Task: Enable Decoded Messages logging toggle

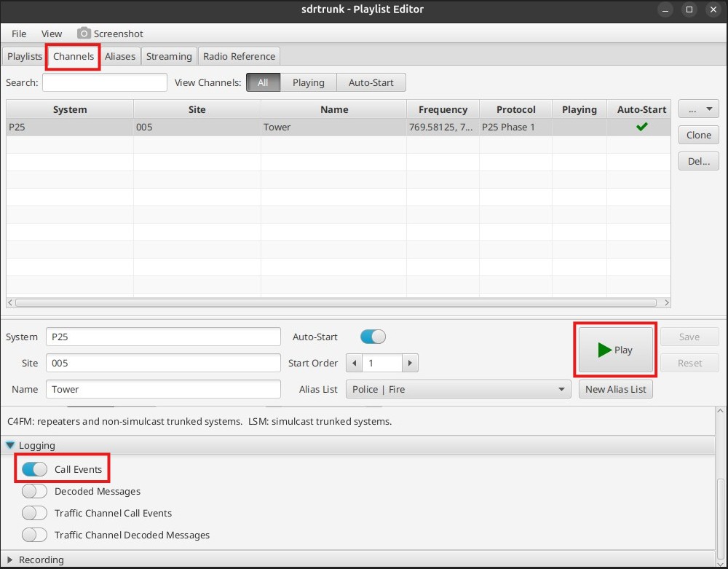Action: coord(34,491)
